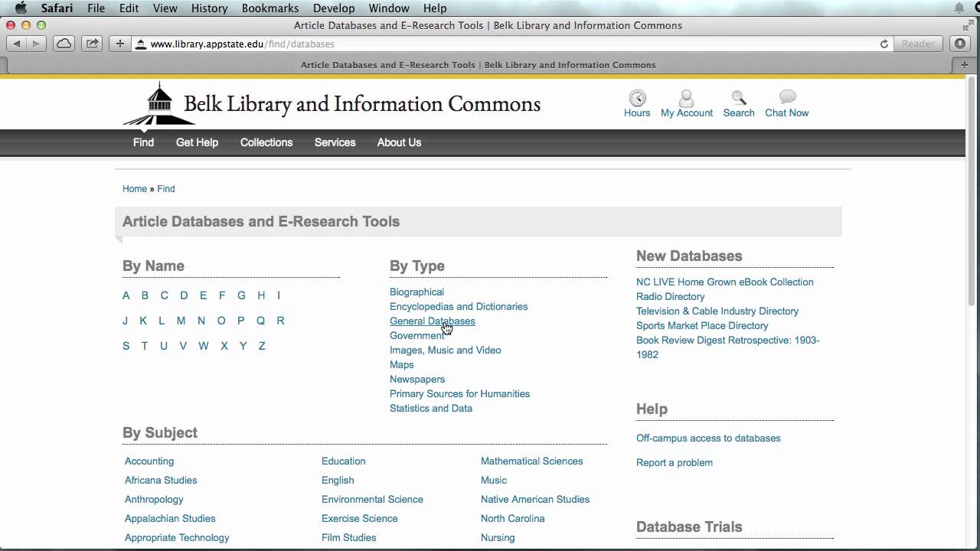Viewport: 980px width, 551px height.
Task: Open Government databases link
Action: pos(416,336)
